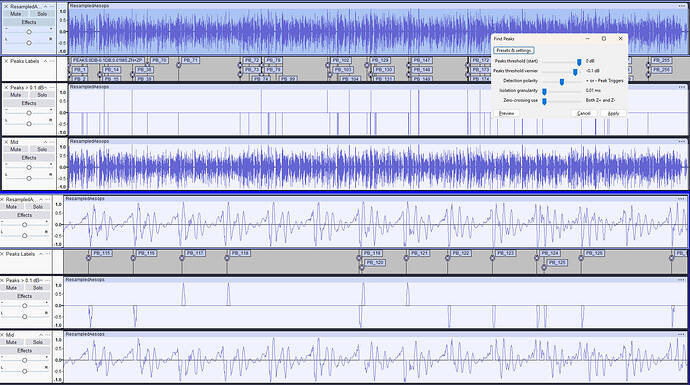Click the gain slider knob of zoomed-out ResampledA track

pos(29,32)
